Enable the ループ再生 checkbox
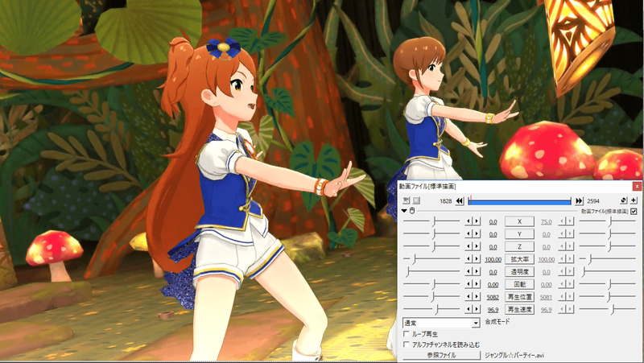The height and width of the screenshot is (363, 644). (x=407, y=333)
